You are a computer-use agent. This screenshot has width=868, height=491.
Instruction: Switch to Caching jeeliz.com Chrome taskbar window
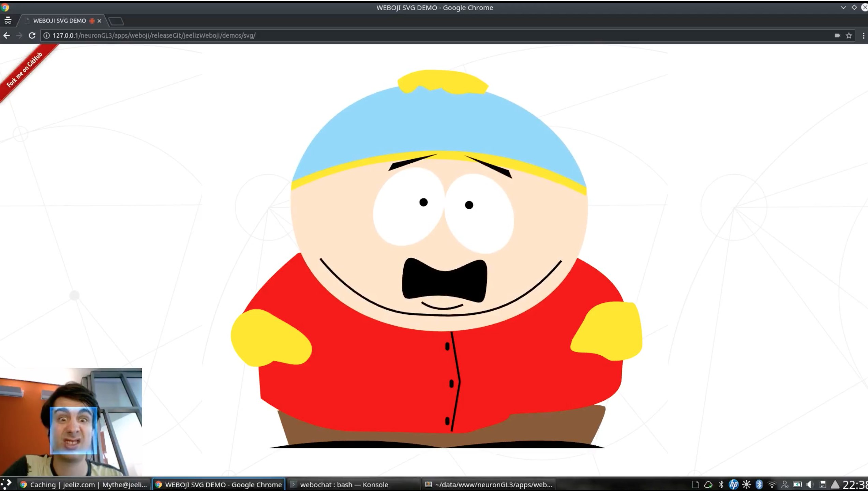(x=84, y=485)
